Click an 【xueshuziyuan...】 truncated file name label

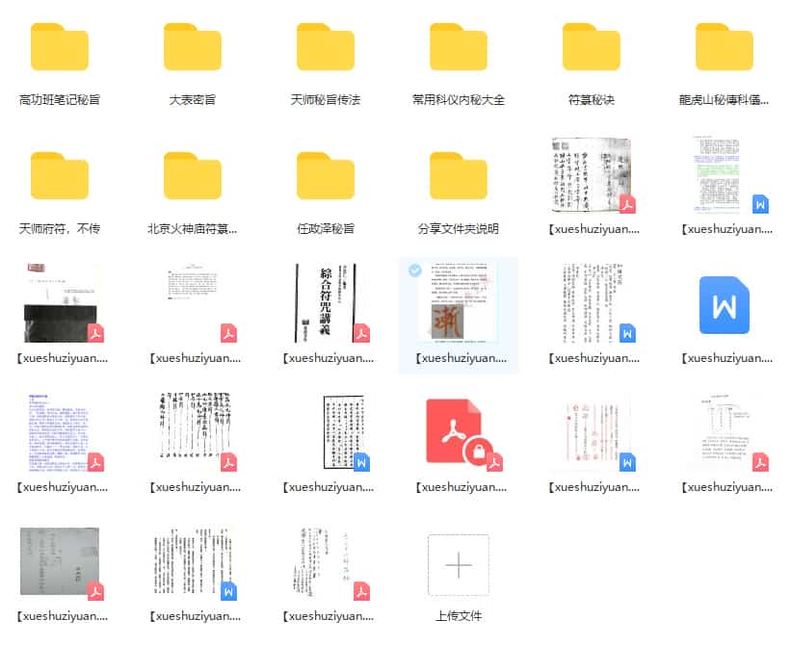pos(59,357)
